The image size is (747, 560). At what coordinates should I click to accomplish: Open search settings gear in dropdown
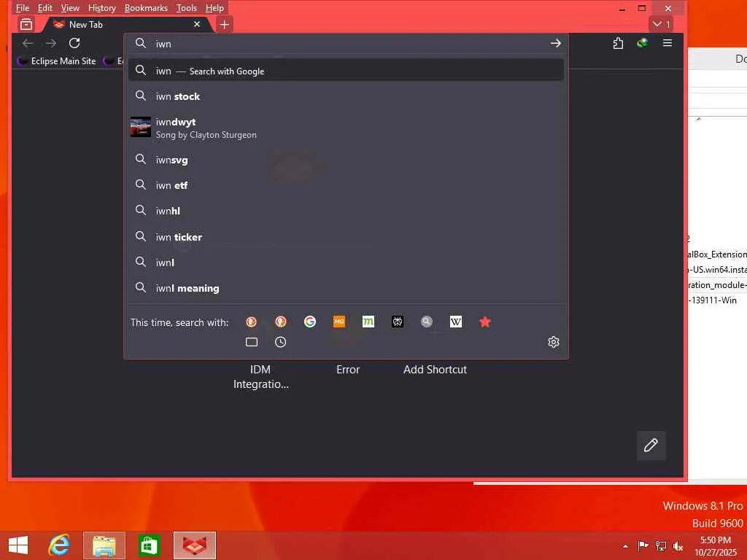pyautogui.click(x=553, y=342)
